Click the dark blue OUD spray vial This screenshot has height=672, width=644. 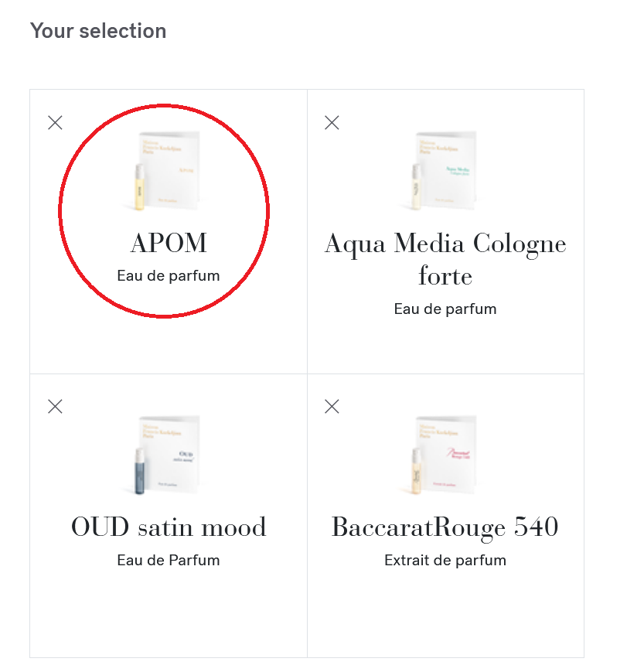click(x=139, y=469)
